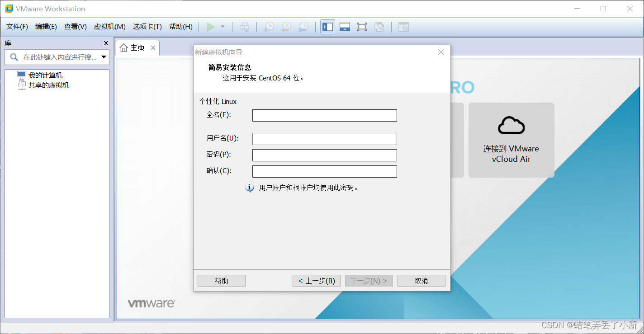This screenshot has height=334, width=644.
Task: Select 共享的虚拟机 in the library tree
Action: click(49, 85)
